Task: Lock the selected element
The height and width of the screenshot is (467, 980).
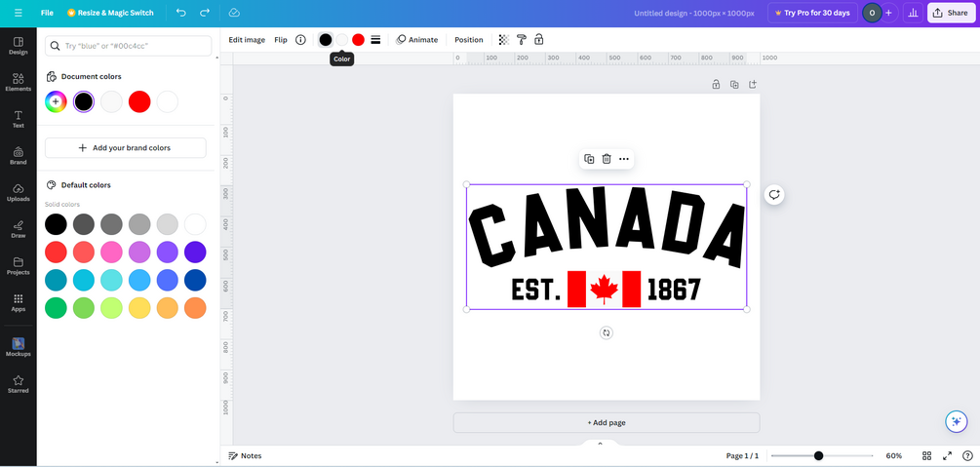Action: [x=538, y=40]
